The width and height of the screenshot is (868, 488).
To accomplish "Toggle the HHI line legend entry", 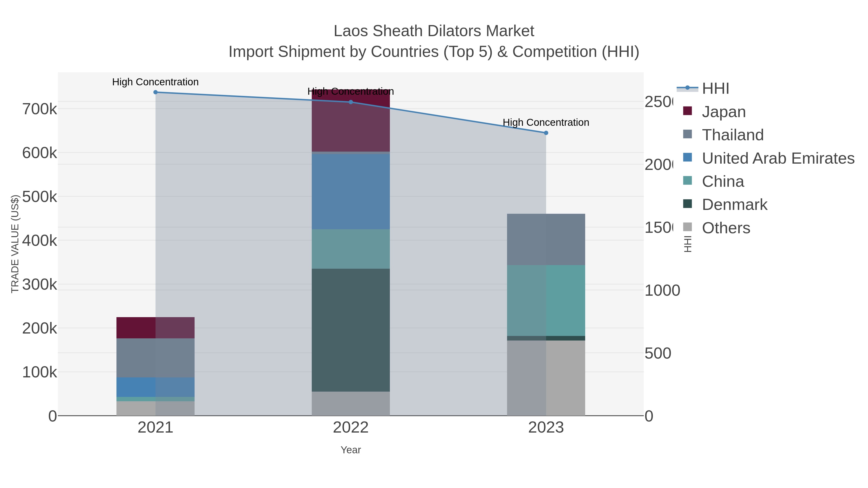I will click(703, 89).
